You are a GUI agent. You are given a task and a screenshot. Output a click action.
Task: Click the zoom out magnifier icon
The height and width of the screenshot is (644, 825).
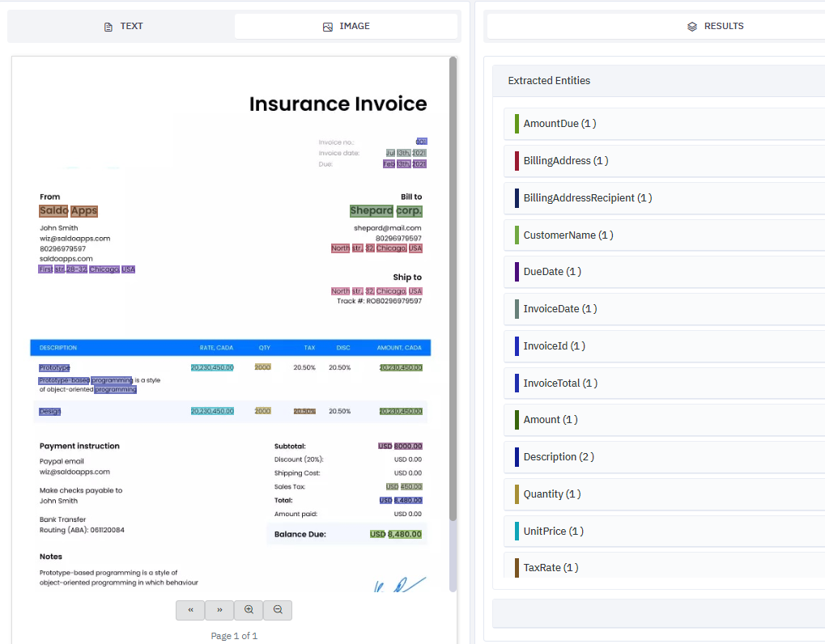pos(278,610)
